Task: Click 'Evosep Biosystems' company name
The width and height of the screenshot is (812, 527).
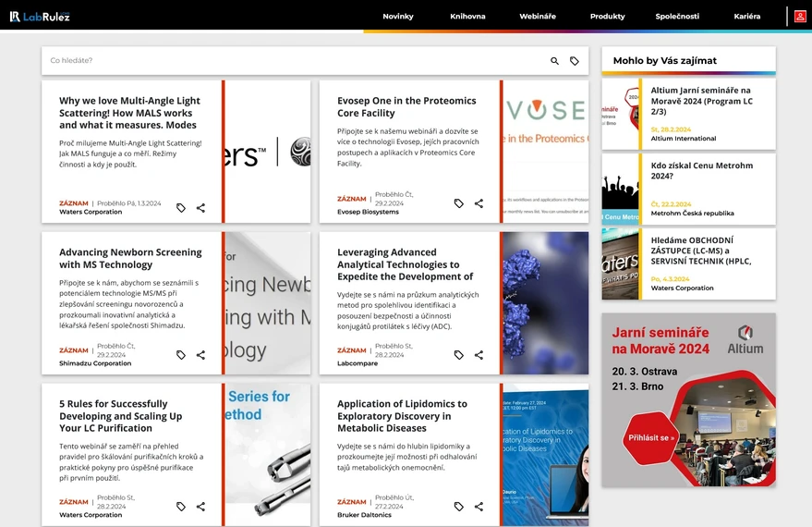Action: click(x=369, y=212)
